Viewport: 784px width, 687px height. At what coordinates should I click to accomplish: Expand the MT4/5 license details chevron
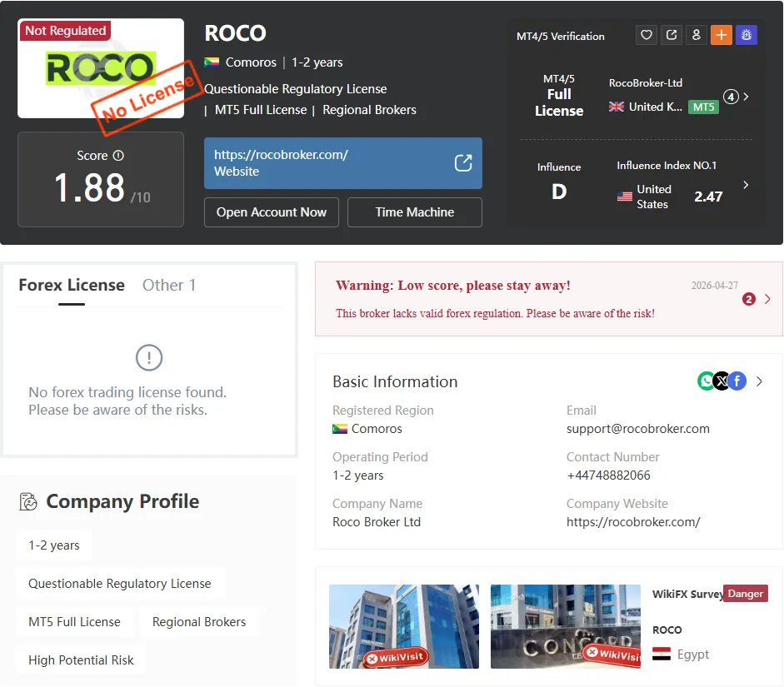point(746,97)
